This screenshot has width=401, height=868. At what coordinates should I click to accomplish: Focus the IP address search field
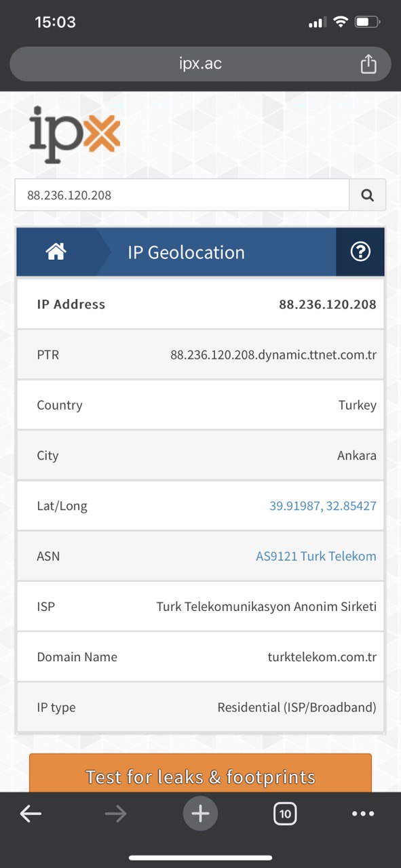[x=182, y=195]
